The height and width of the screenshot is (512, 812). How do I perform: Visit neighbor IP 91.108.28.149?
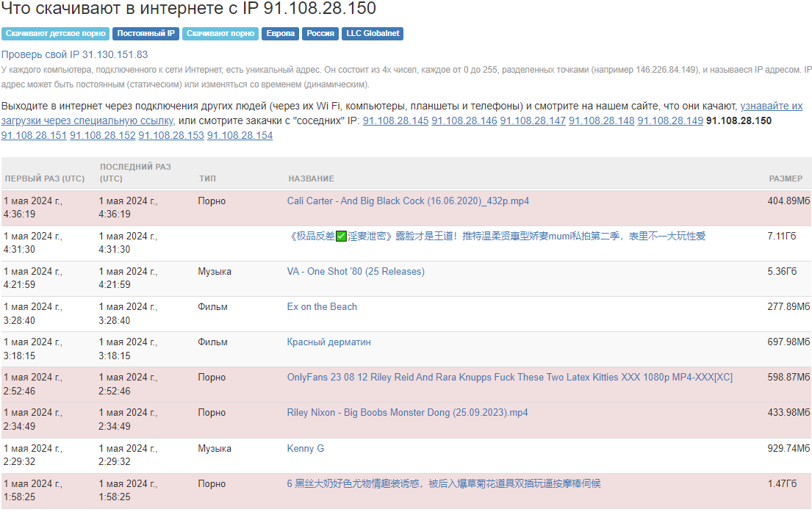670,120
